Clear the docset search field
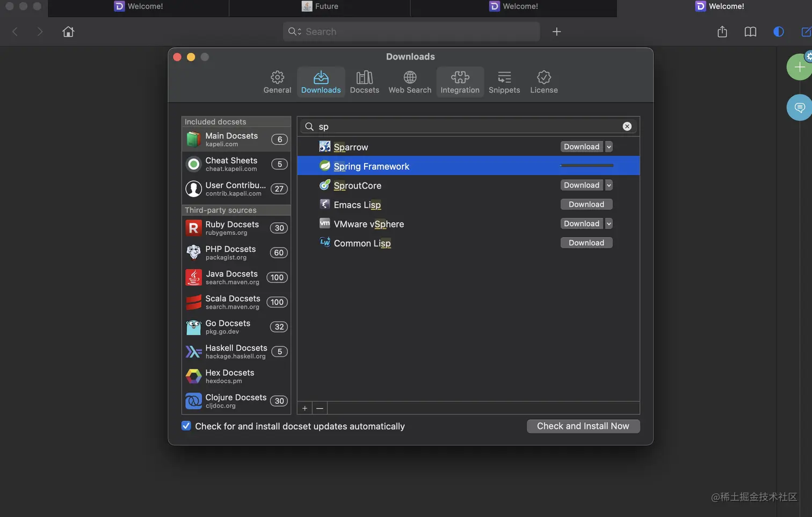This screenshot has height=517, width=812. click(627, 126)
